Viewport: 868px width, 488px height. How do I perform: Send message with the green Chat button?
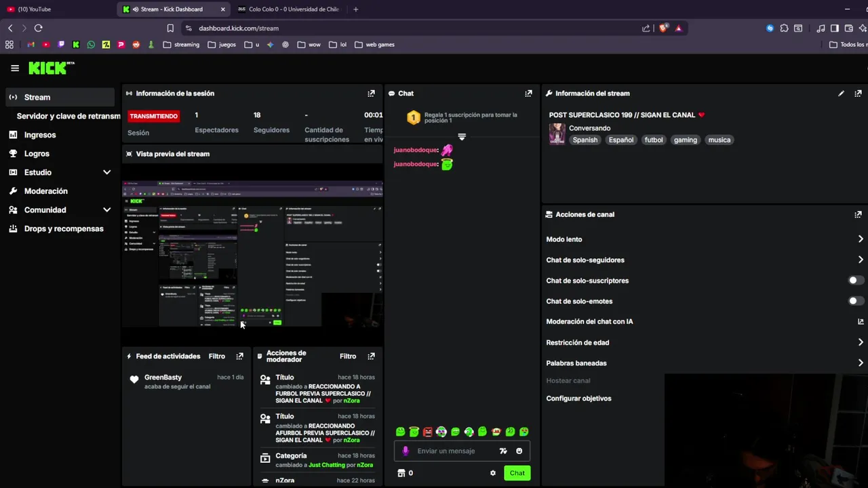(x=517, y=473)
